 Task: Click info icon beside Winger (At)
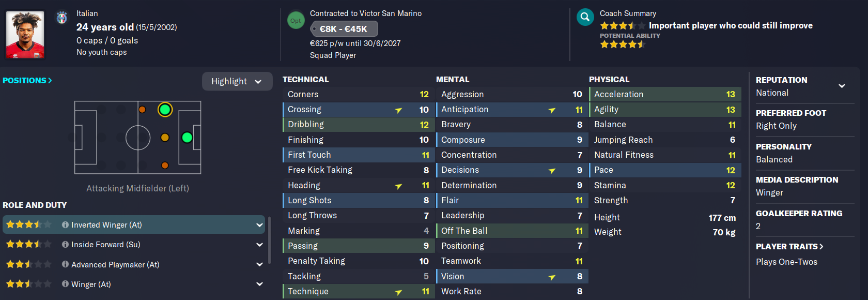pos(65,284)
